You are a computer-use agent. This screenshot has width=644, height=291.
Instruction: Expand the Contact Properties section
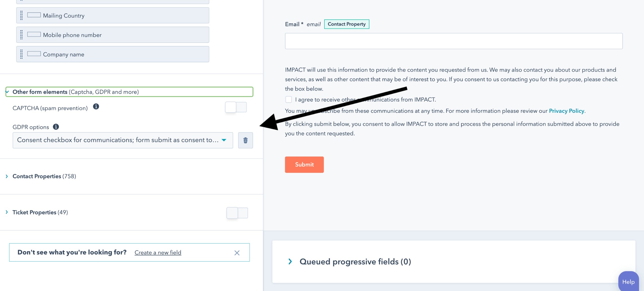click(x=7, y=176)
